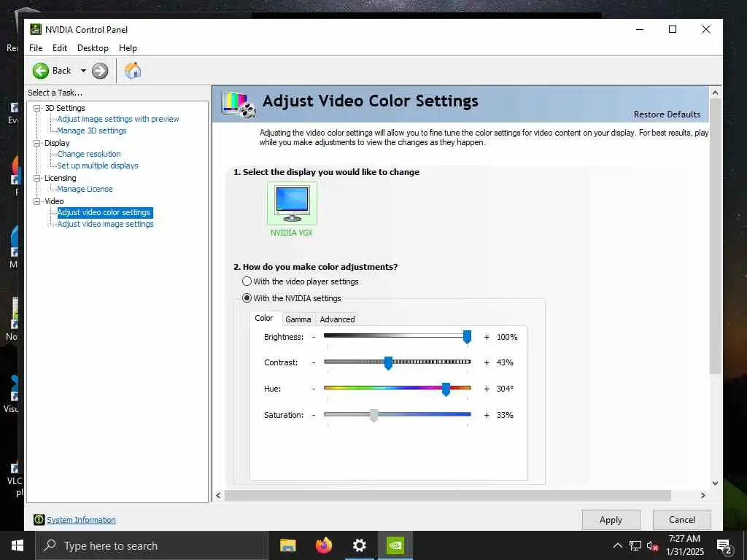747x560 pixels.
Task: Click the Adjust Video Color Settings header icon
Action: tap(239, 104)
